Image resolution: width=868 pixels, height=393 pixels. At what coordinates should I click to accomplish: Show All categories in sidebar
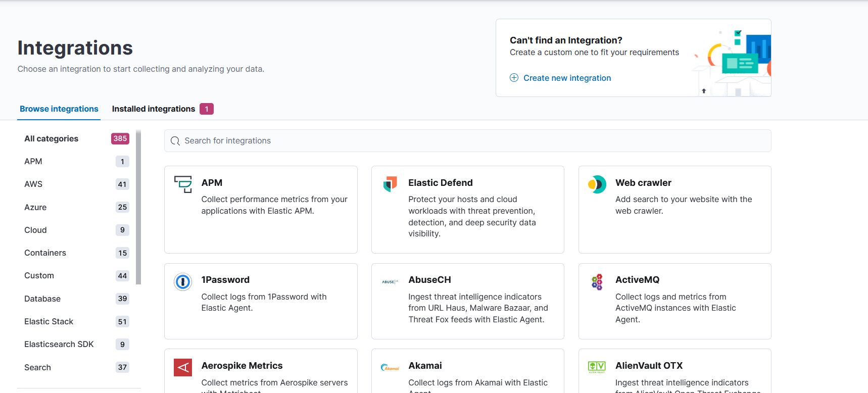pyautogui.click(x=52, y=139)
